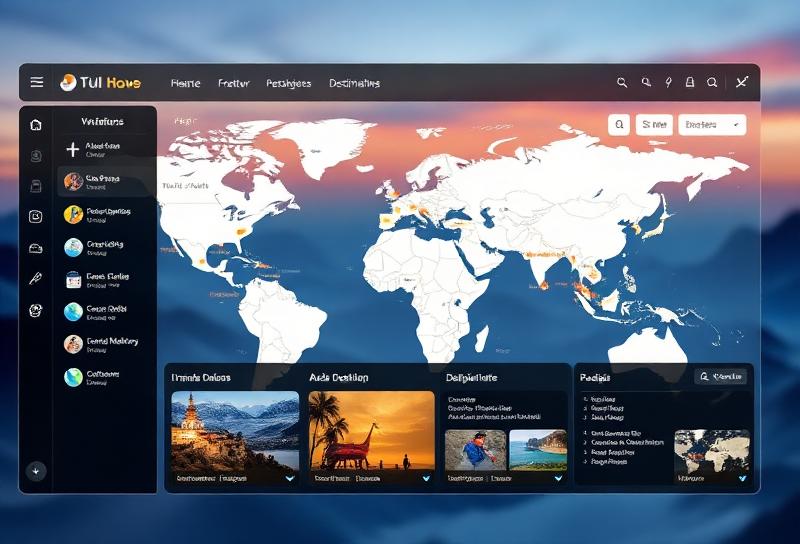Image resolution: width=800 pixels, height=544 pixels.
Task: Select the home icon in left sidebar
Action: point(36,125)
